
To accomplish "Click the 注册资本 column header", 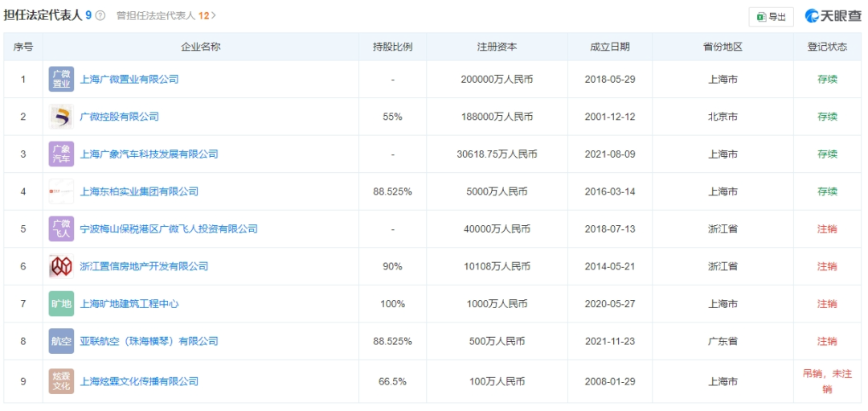I will (x=497, y=47).
